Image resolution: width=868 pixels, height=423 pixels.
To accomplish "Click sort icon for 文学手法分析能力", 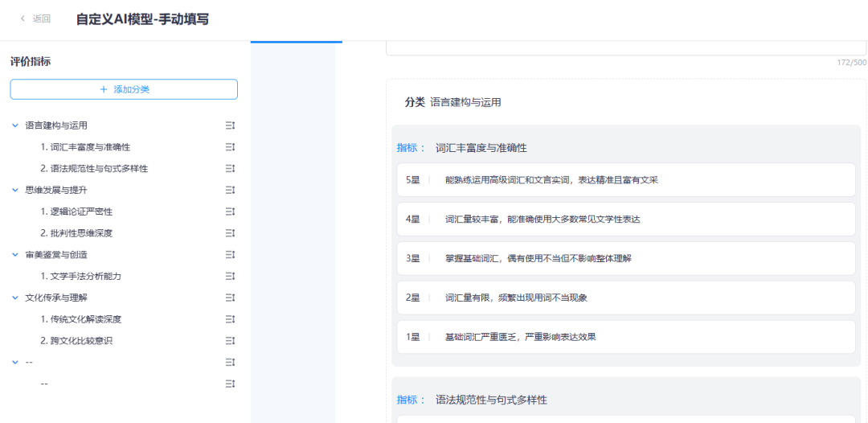I will pyautogui.click(x=231, y=276).
